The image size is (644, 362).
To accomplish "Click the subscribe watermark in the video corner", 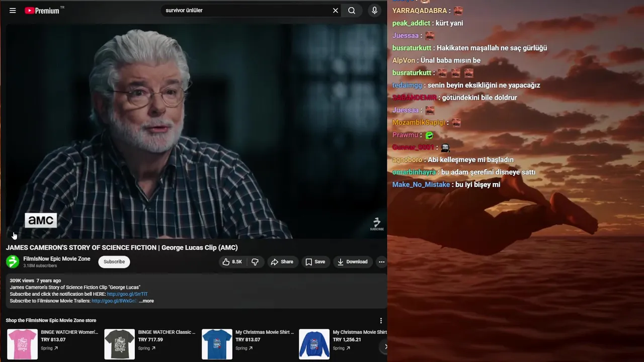I will pos(376,224).
